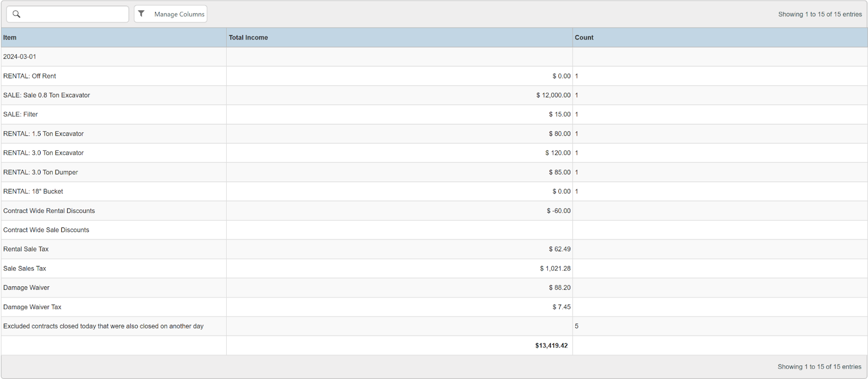Click the filter funnel icon
Screen dimensions: 868x379
click(142, 14)
